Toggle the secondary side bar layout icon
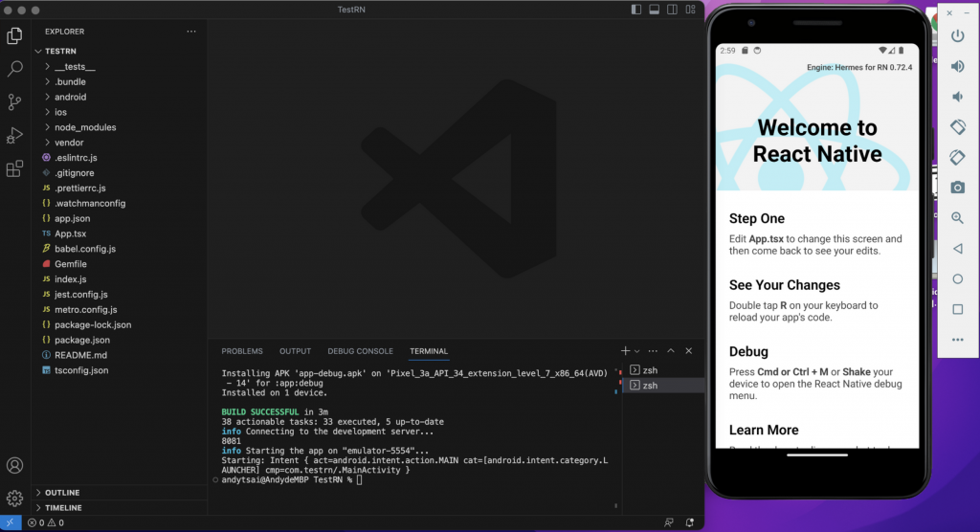Viewport: 980px width, 532px height. [673, 10]
